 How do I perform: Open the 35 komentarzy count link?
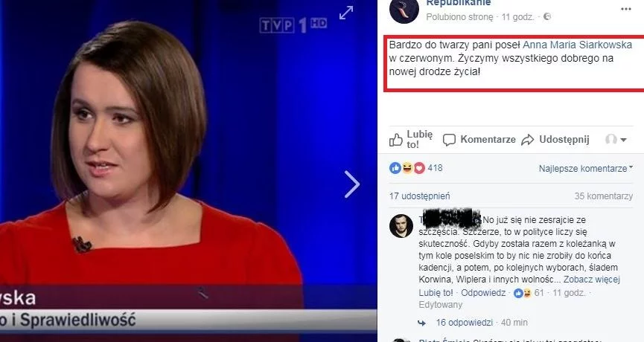point(604,196)
